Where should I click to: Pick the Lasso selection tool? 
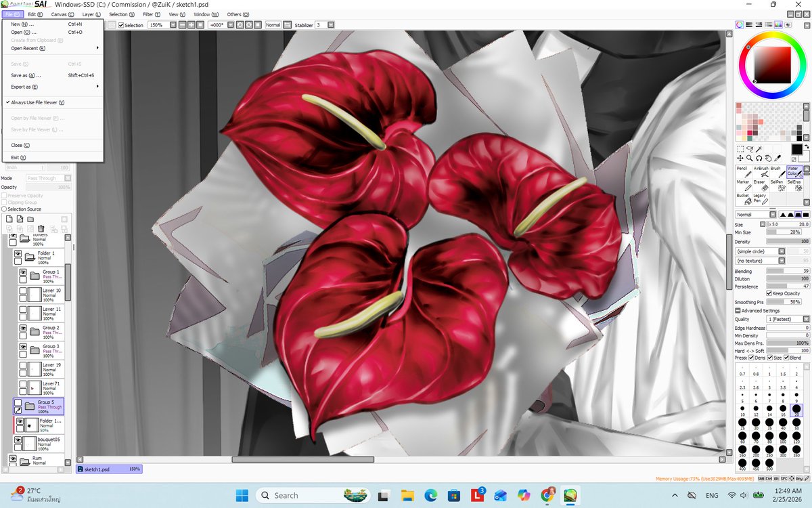[x=750, y=149]
